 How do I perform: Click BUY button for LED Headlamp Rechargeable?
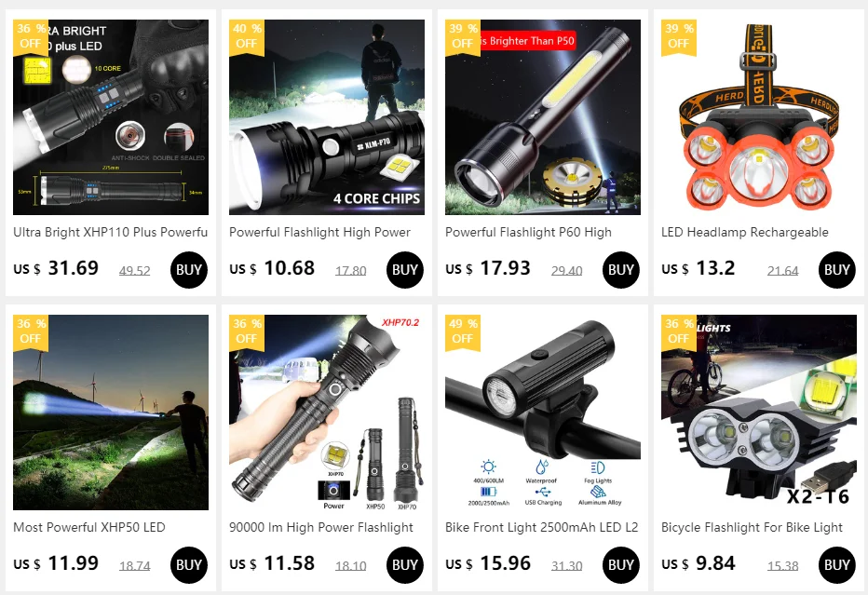(836, 269)
